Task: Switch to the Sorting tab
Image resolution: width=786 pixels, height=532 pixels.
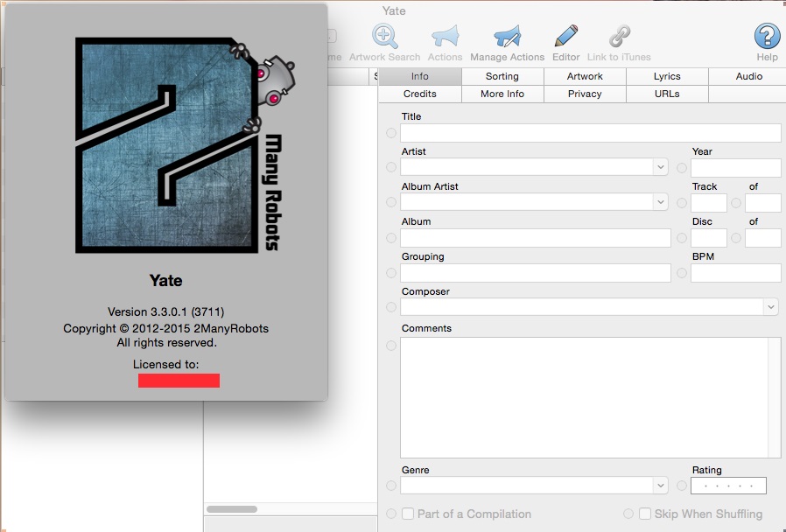Action: tap(502, 76)
